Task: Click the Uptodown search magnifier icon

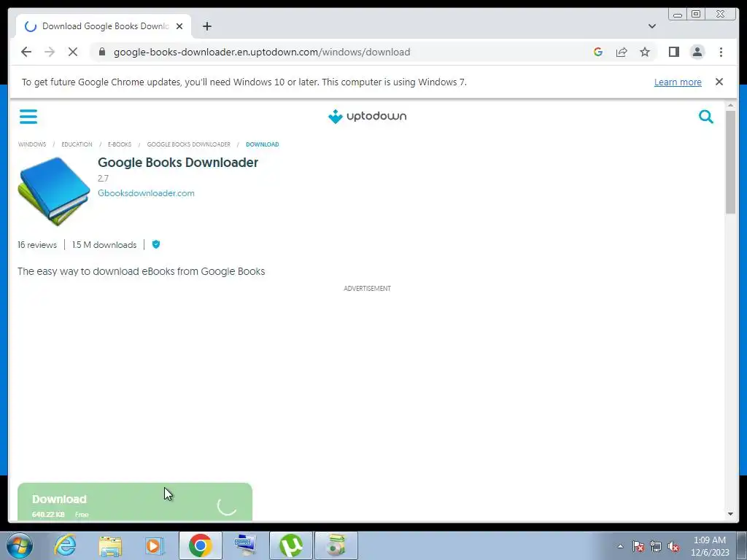Action: (x=705, y=116)
